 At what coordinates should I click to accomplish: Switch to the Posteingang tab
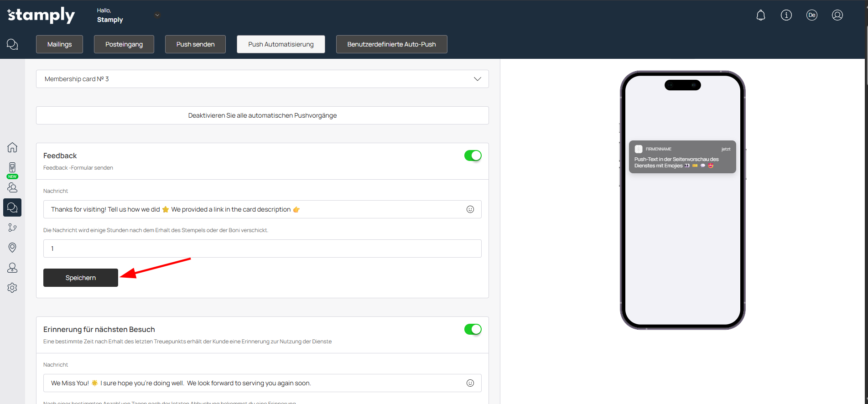click(x=124, y=44)
